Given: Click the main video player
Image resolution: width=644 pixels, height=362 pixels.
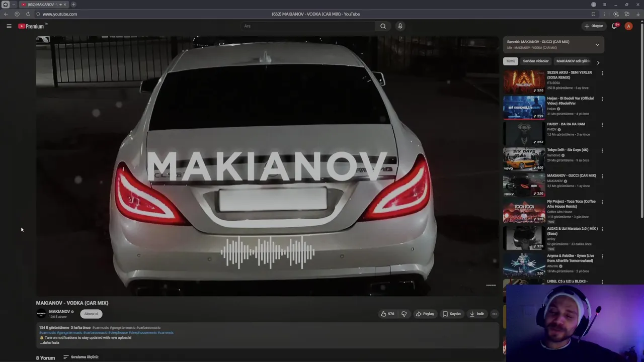Looking at the screenshot, I should coord(267,166).
